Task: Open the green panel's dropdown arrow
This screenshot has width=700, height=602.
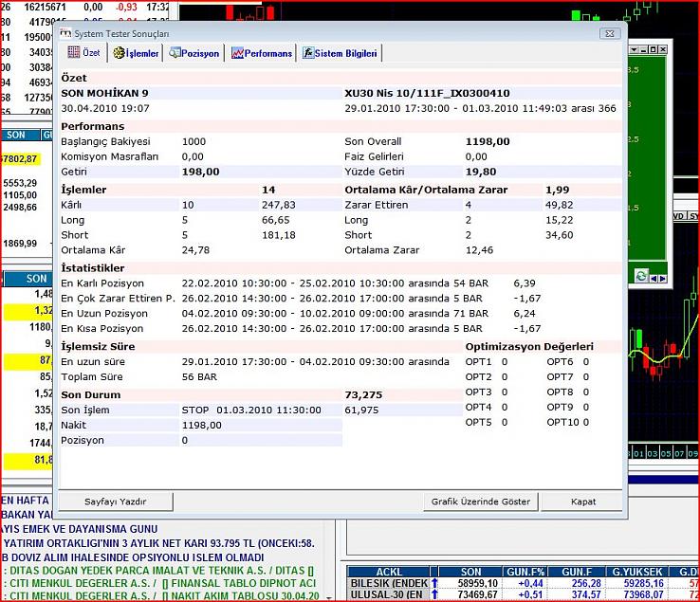Action: (x=634, y=49)
